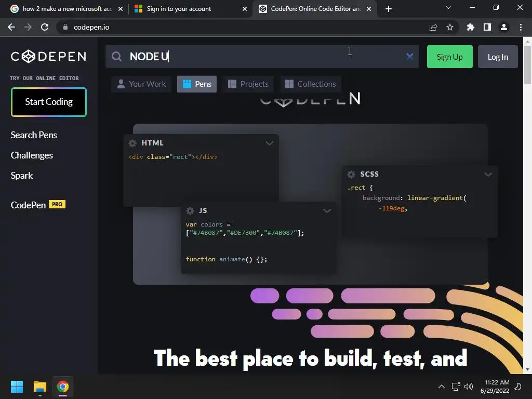Viewport: 532px width, 399px height.
Task: Click the network tray icon
Action: tap(456, 387)
